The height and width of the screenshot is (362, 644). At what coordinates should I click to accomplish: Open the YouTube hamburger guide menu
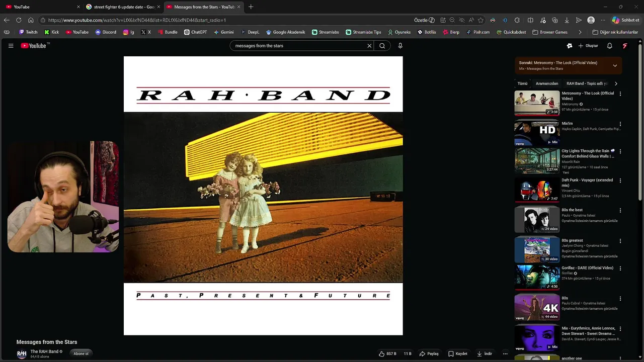pyautogui.click(x=11, y=46)
